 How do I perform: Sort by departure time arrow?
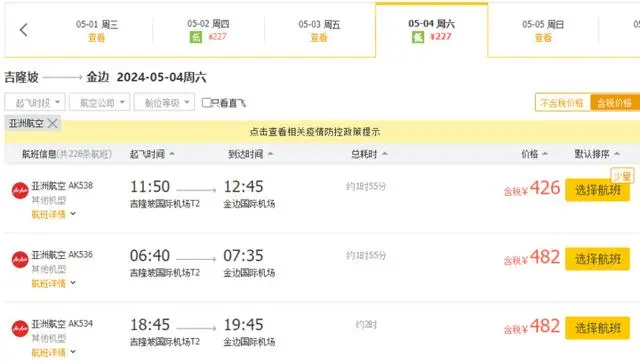pyautogui.click(x=172, y=154)
